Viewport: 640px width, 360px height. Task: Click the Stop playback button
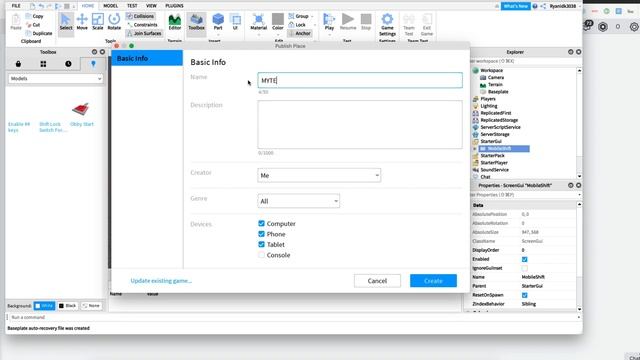366,22
